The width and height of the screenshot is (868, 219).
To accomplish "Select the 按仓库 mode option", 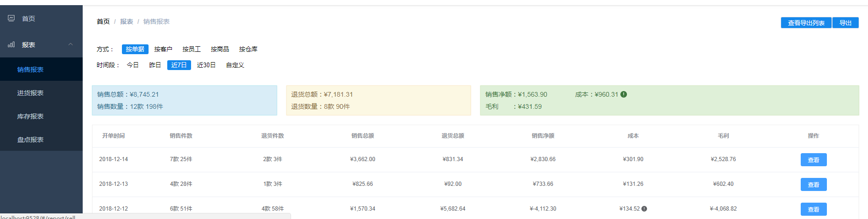I will pos(248,49).
